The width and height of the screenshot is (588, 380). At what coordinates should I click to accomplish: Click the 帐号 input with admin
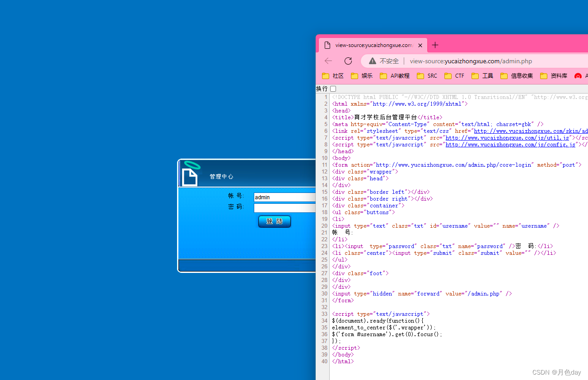[x=285, y=197]
